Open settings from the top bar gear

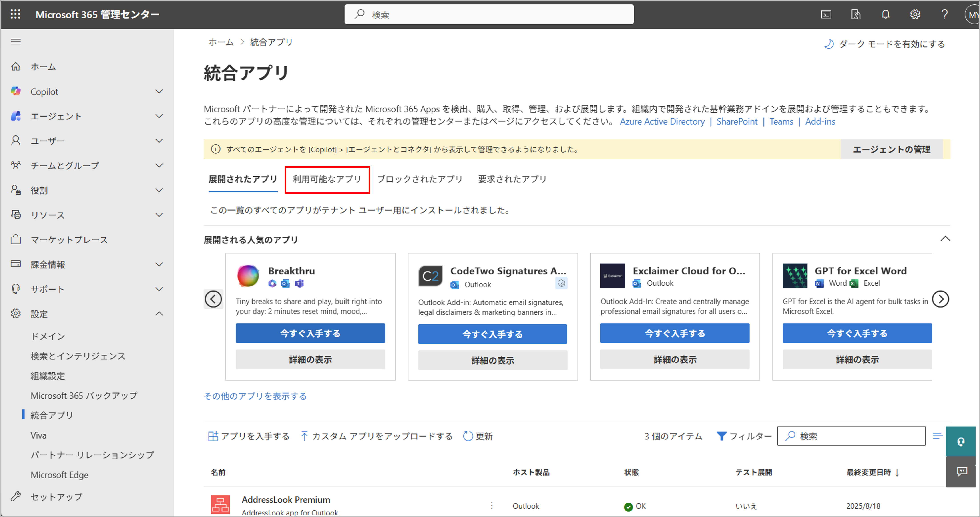coord(915,14)
